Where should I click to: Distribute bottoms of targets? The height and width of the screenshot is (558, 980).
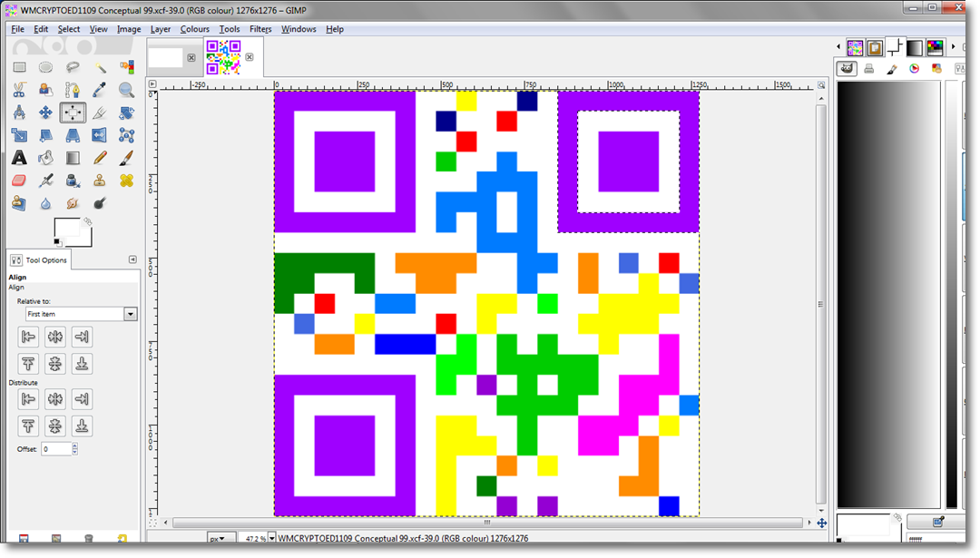point(82,426)
